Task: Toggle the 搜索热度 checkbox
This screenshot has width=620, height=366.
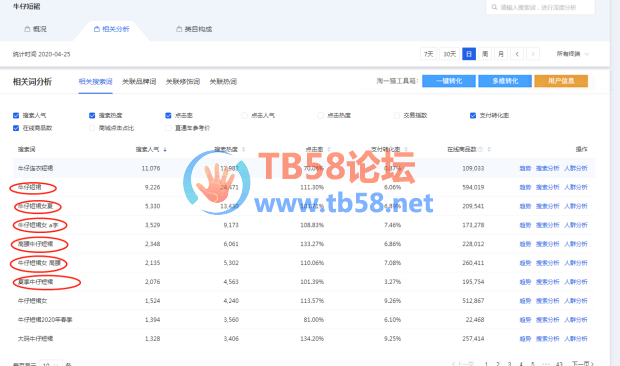Action: [92, 115]
